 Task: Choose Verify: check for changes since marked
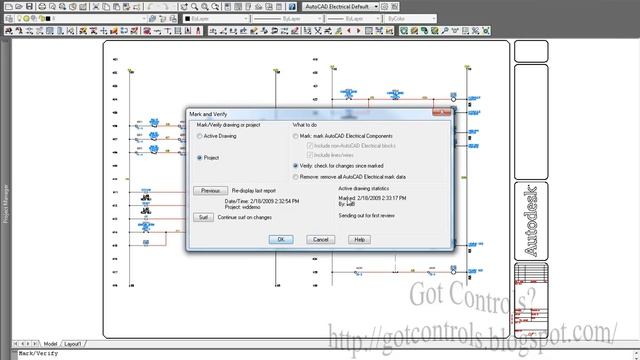point(295,166)
